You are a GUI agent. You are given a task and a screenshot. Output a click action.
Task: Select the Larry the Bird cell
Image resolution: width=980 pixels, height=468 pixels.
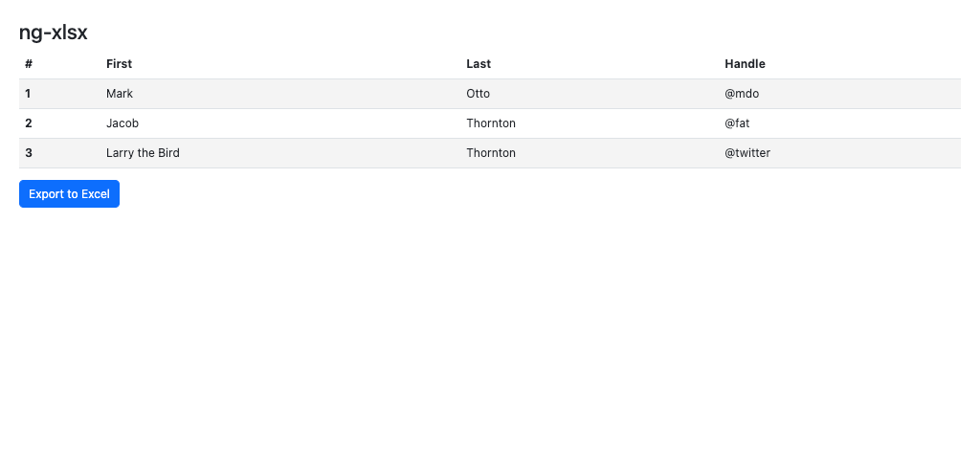pyautogui.click(x=143, y=153)
